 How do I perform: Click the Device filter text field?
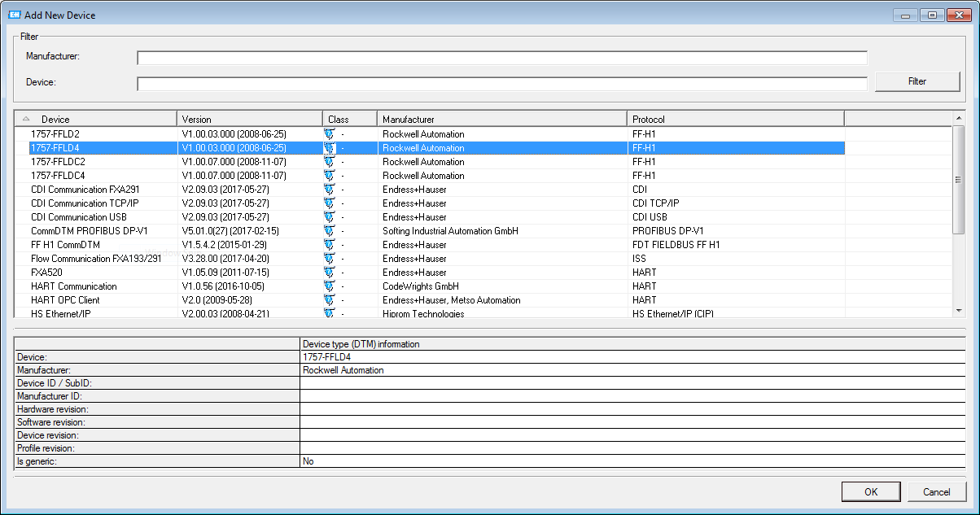pos(501,84)
